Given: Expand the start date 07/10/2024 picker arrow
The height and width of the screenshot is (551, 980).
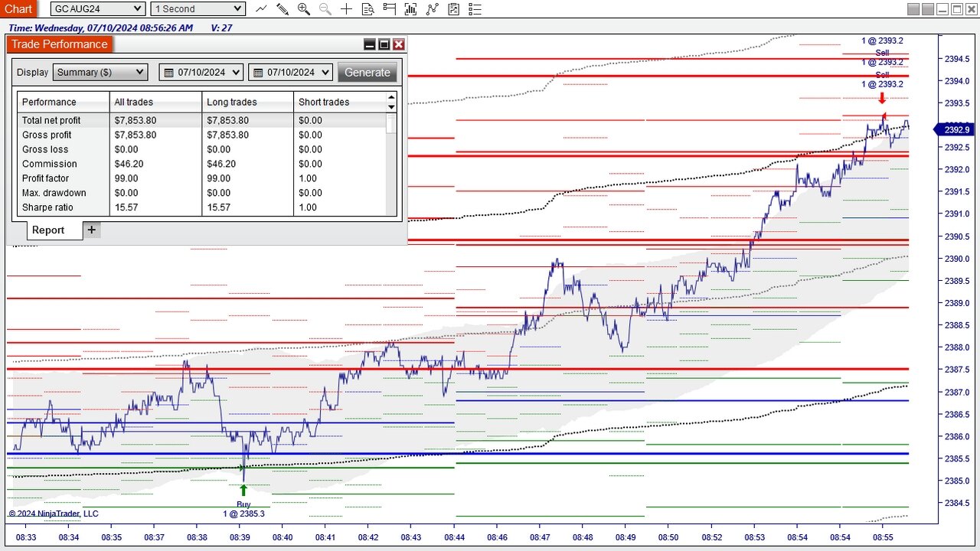Looking at the screenshot, I should tap(235, 73).
